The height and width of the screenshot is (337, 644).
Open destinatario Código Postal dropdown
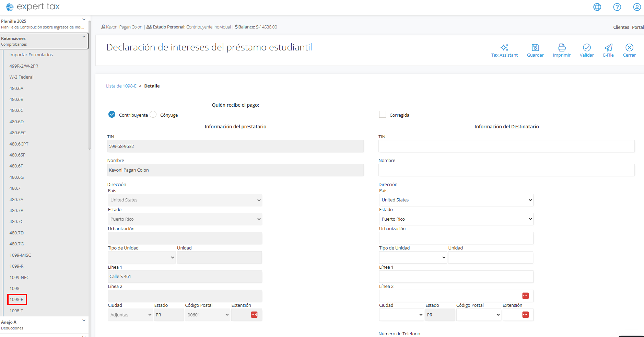[479, 315]
